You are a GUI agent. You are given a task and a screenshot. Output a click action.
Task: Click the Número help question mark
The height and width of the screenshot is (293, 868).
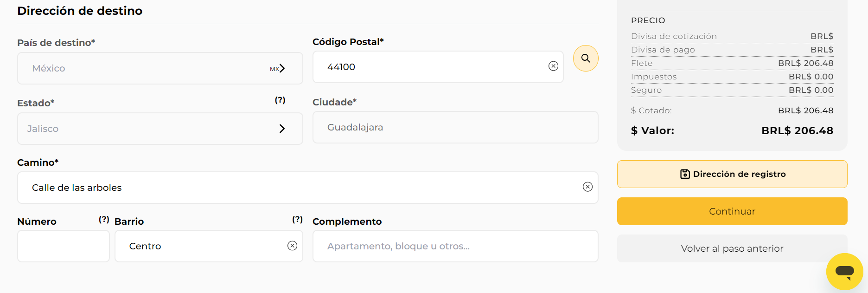(104, 219)
